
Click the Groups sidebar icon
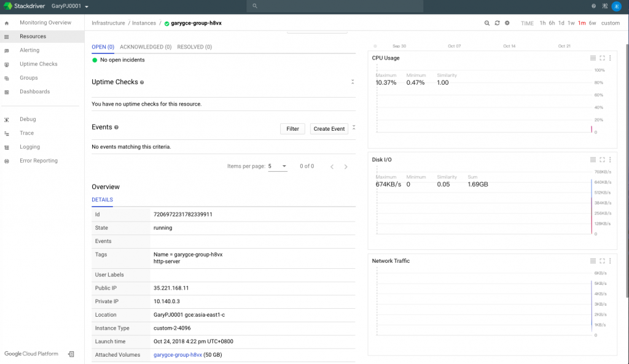(x=6, y=79)
